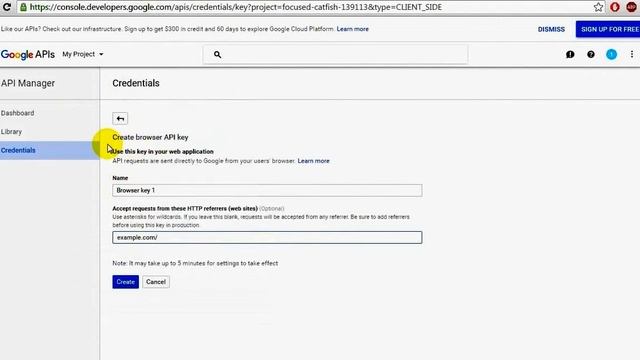
Task: Click the browser URL address bar
Action: click(310, 7)
